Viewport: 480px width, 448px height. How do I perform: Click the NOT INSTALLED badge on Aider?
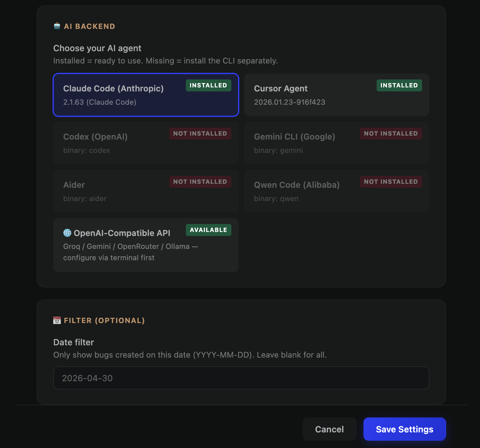(200, 182)
